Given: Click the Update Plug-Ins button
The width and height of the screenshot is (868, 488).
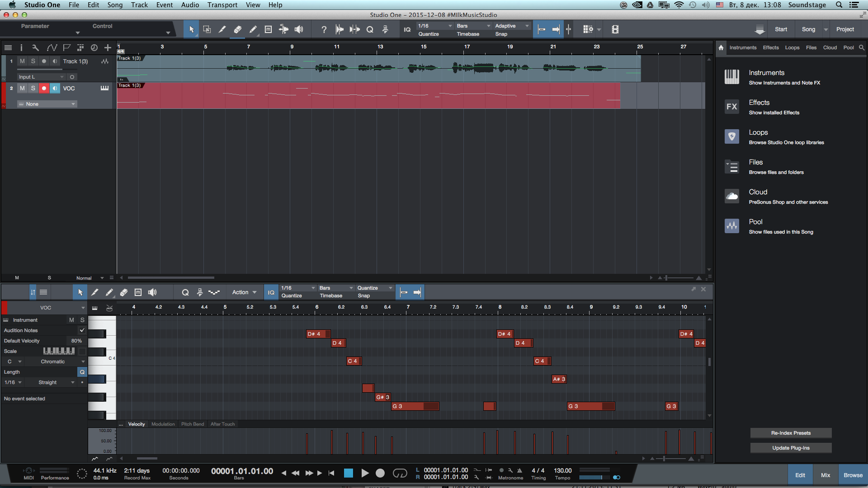Looking at the screenshot, I should point(791,448).
